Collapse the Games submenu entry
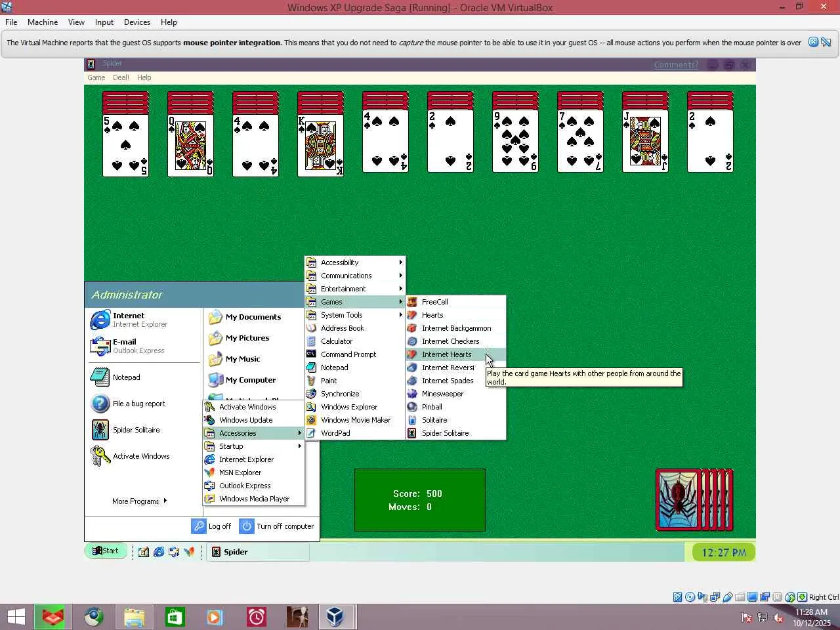The height and width of the screenshot is (630, 840). 355,302
